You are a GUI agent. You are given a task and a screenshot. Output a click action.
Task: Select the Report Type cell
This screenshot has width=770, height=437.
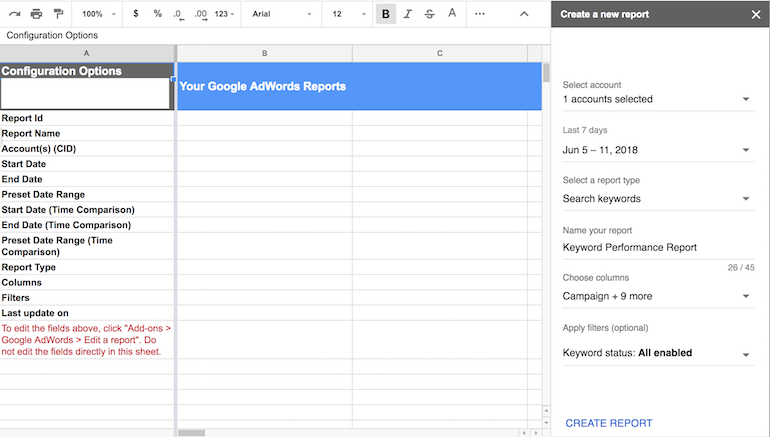click(87, 267)
